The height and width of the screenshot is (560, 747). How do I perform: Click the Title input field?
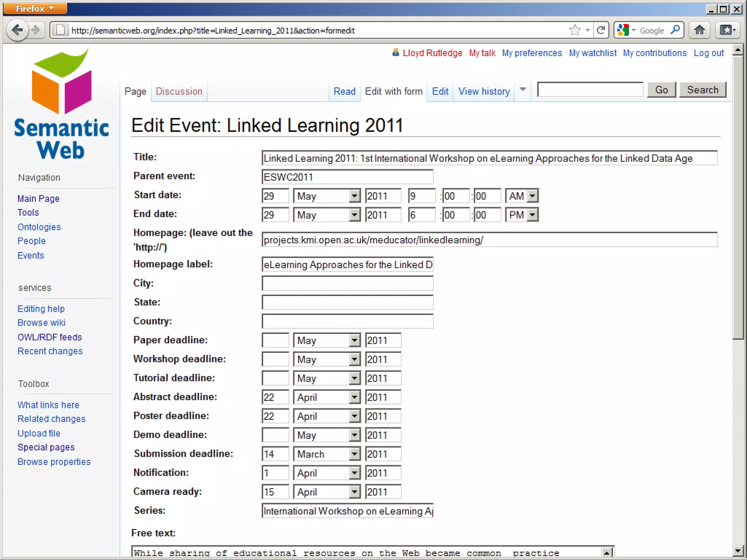(x=489, y=158)
